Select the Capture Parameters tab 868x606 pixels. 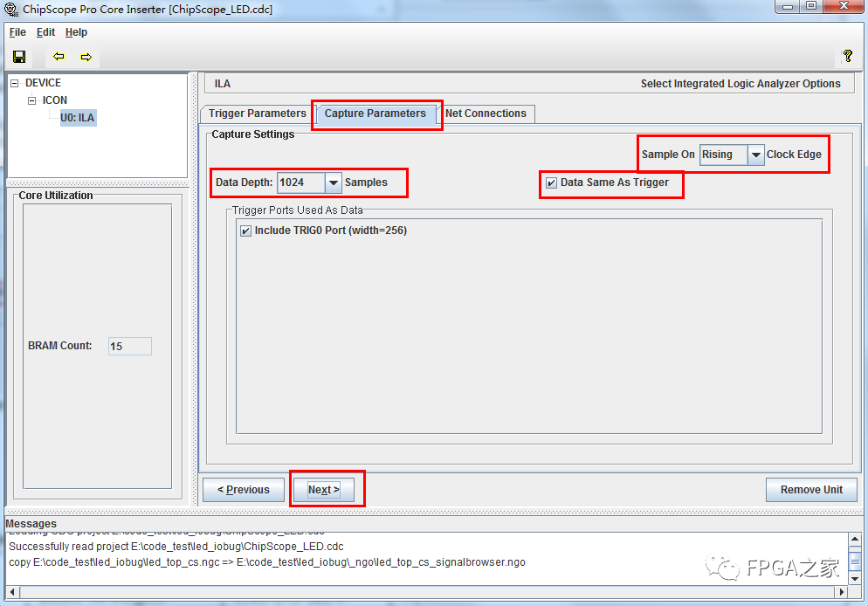(x=375, y=114)
